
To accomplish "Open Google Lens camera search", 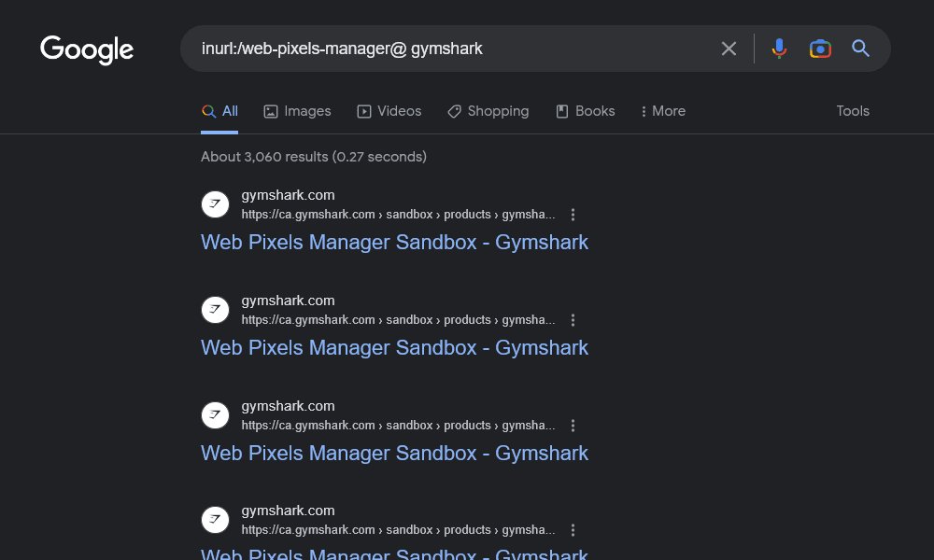I will point(820,49).
